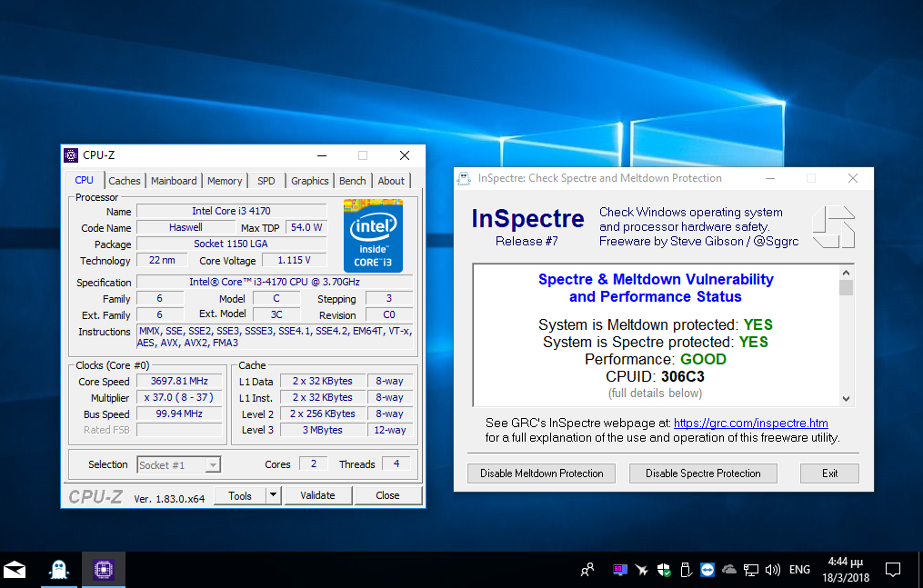Open the tray monitor icon showing 60
Screen dimensions: 923x588
pyautogui.click(x=619, y=569)
